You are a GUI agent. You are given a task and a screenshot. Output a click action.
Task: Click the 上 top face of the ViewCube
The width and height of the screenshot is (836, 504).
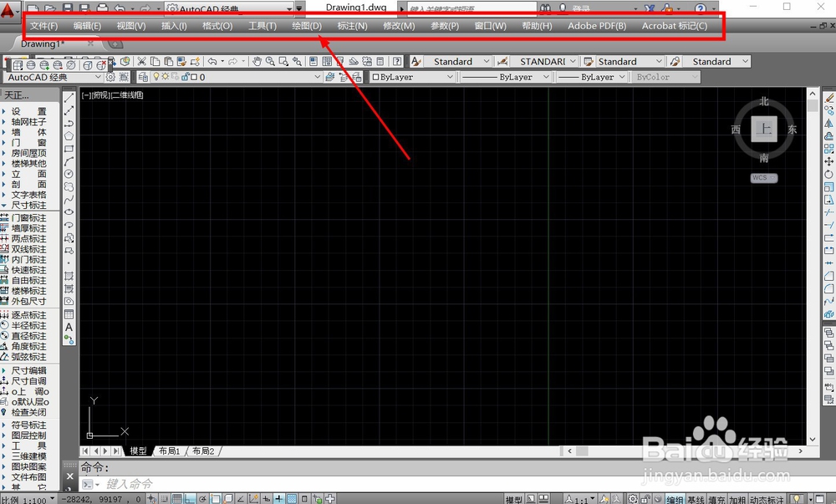click(765, 130)
